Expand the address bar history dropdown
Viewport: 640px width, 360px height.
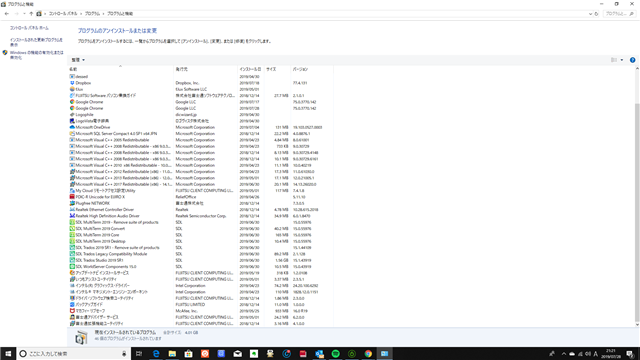tap(590, 13)
